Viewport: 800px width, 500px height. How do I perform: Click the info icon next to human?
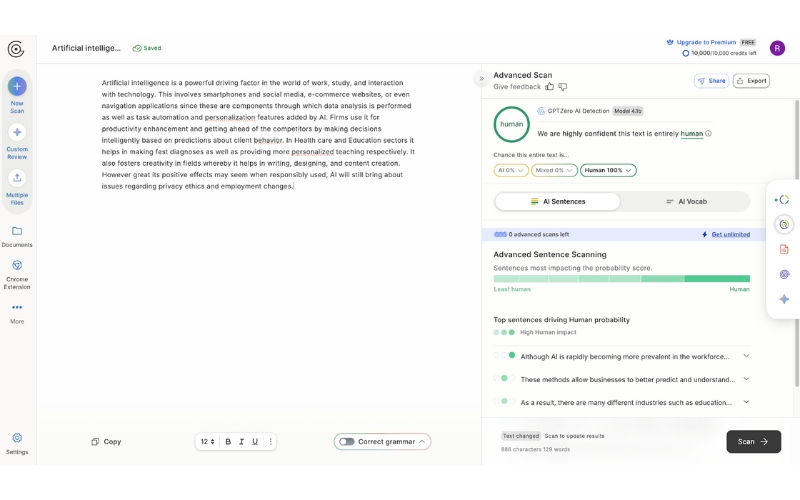(x=708, y=134)
